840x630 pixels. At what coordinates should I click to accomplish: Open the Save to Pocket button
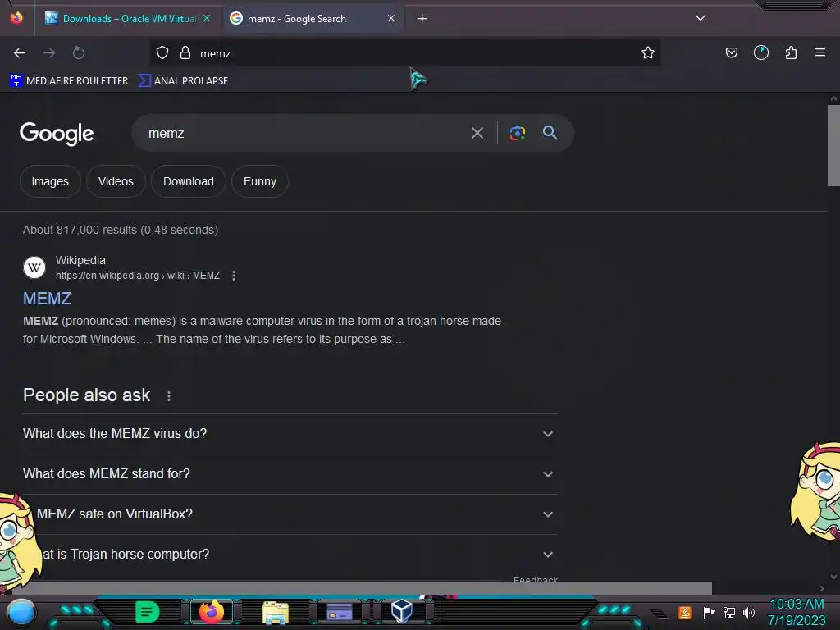click(x=731, y=53)
